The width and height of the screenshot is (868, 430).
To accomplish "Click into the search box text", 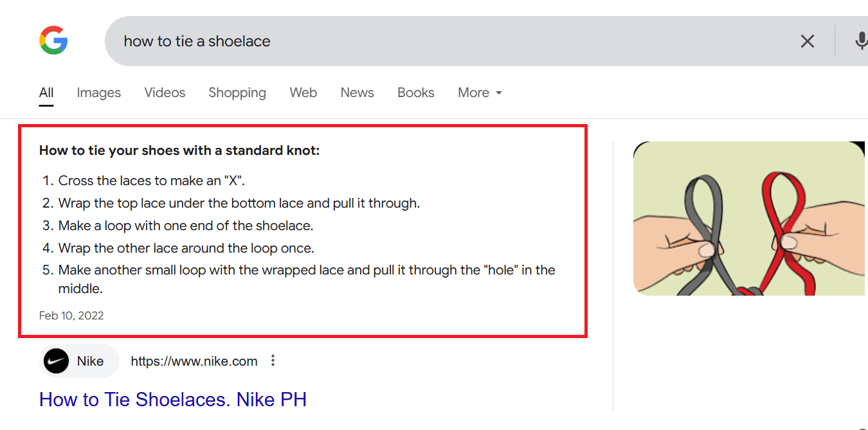I will (x=197, y=41).
